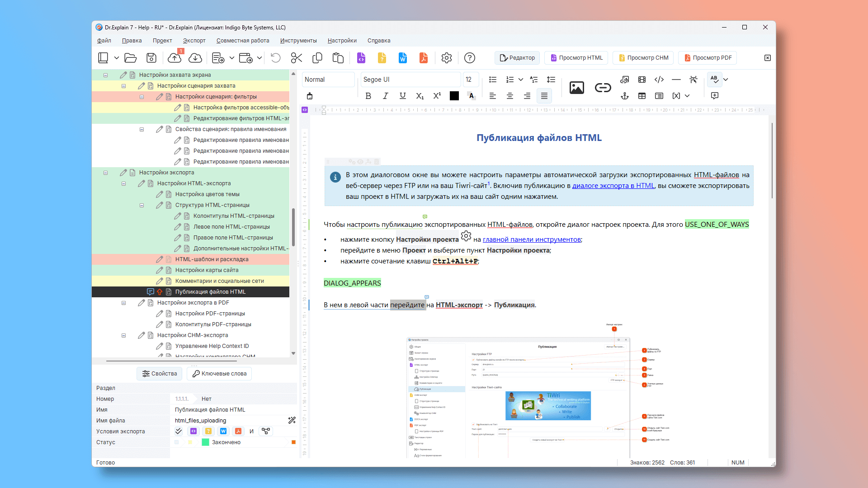The height and width of the screenshot is (488, 868).
Task: Open the spell check dropdown arrow
Action: click(x=726, y=80)
